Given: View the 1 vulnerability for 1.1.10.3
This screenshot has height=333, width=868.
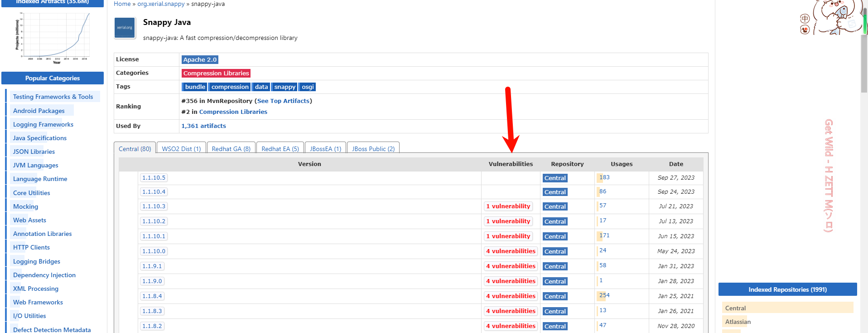Looking at the screenshot, I should tap(508, 206).
